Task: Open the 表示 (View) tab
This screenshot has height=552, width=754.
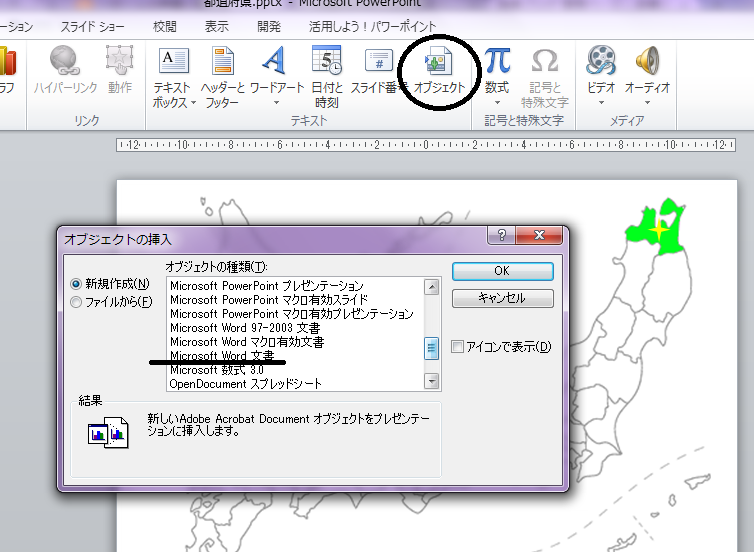Action: coord(216,26)
